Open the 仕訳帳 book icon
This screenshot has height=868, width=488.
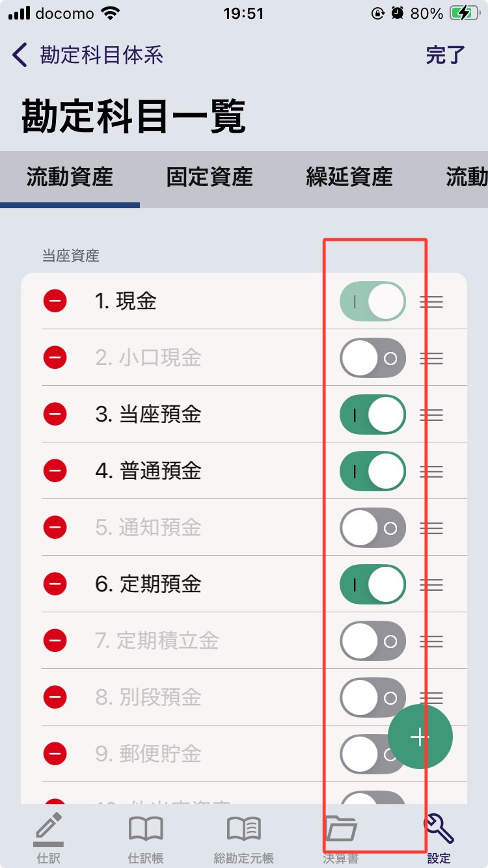146,829
